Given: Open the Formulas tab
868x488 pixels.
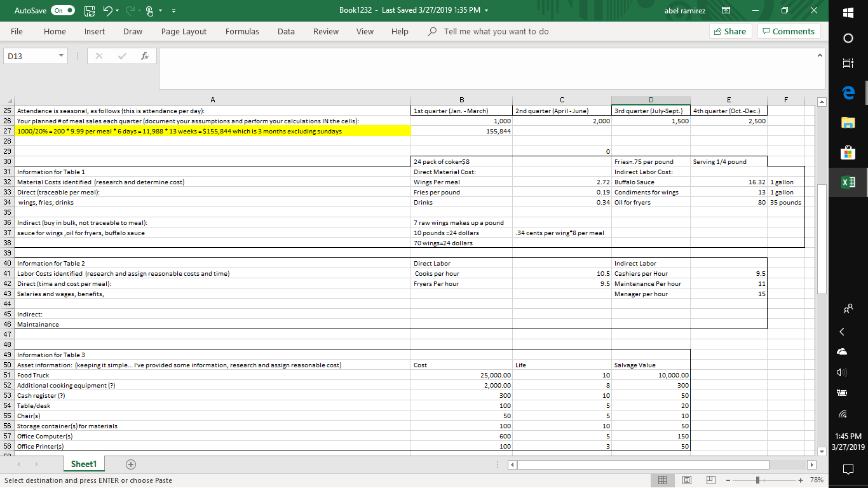Looking at the screenshot, I should [242, 31].
